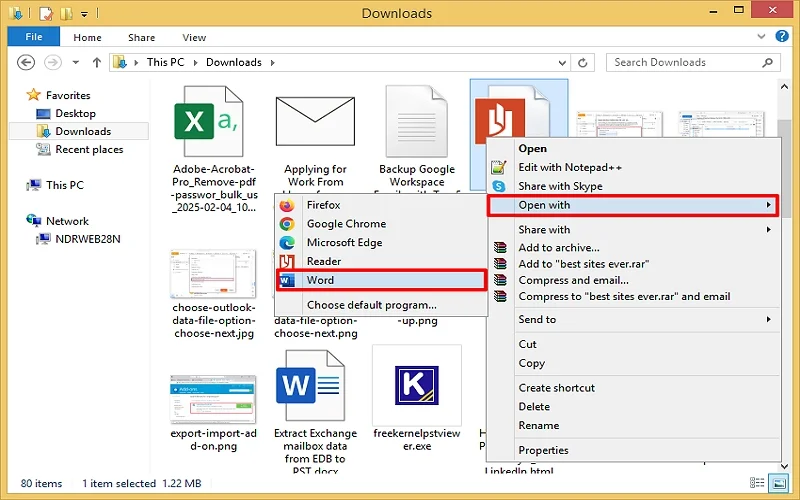Expand the Share with submenu
800x500 pixels.
[633, 230]
